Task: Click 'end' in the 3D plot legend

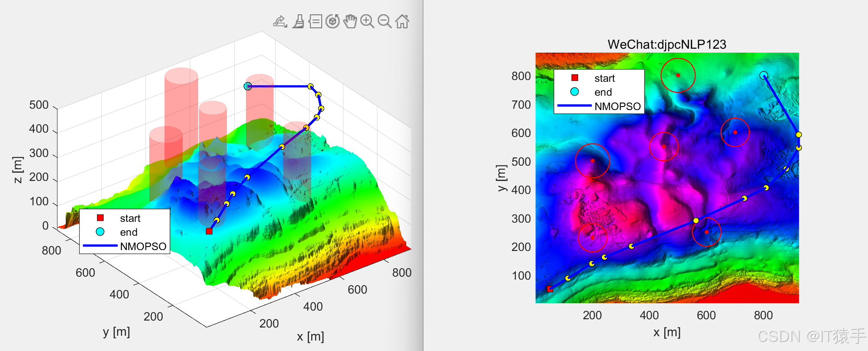Action: pyautogui.click(x=128, y=232)
